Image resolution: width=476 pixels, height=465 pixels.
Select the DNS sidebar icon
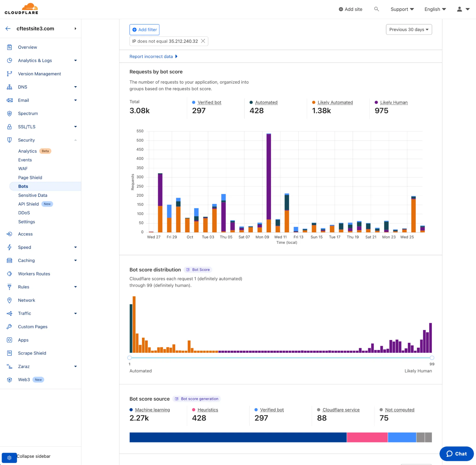point(9,87)
